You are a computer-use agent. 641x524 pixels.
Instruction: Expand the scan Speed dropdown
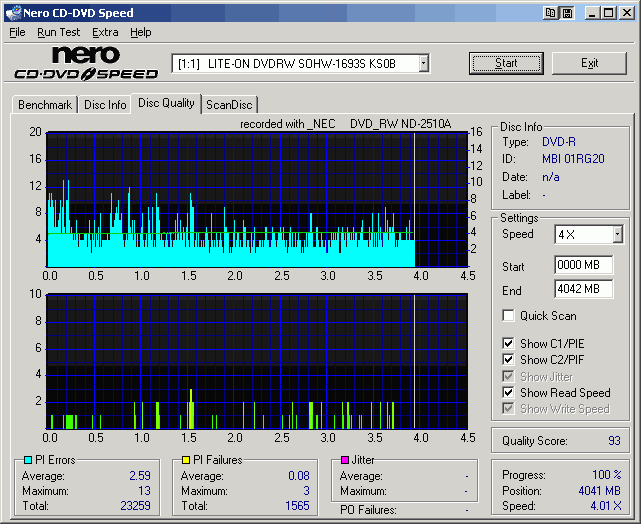[617, 235]
